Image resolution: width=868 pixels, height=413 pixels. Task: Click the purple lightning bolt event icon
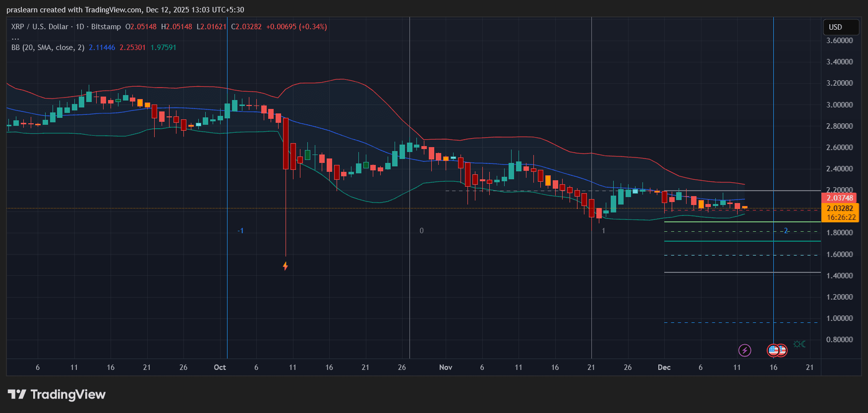(x=745, y=351)
